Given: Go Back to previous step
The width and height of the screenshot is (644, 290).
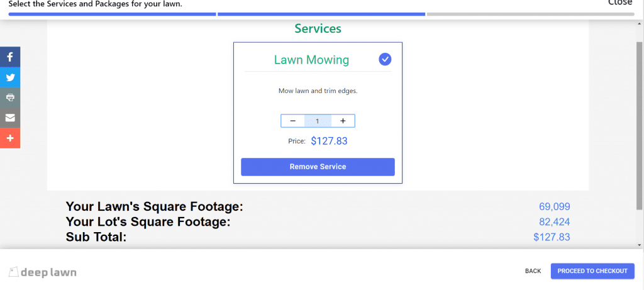Looking at the screenshot, I should [533, 271].
